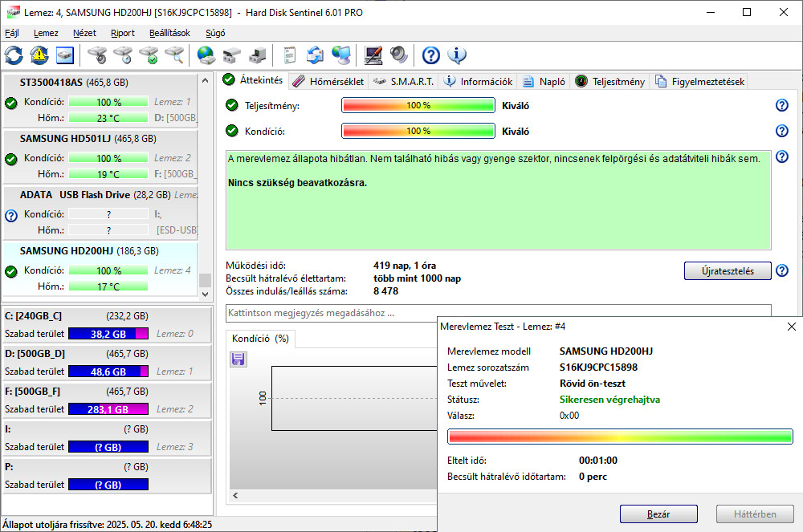Click the envelope with arrows toolbar icon
Viewport: 803px width, 532px height.
click(315, 55)
